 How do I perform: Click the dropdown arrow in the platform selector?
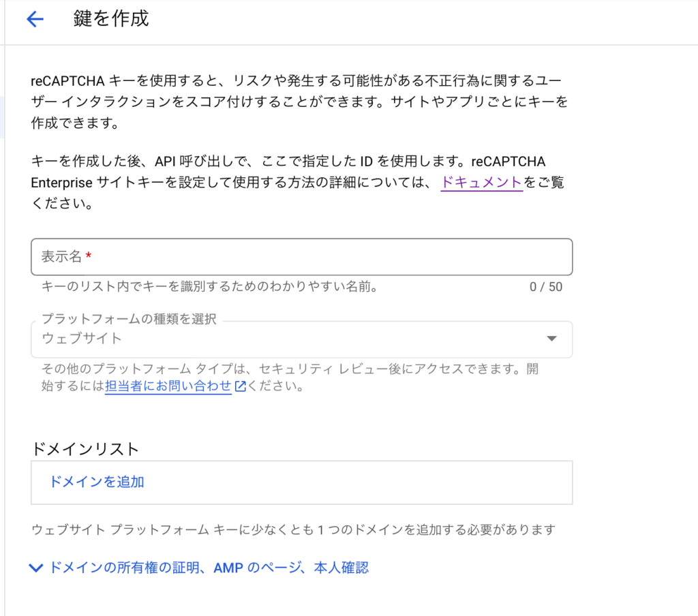(551, 339)
